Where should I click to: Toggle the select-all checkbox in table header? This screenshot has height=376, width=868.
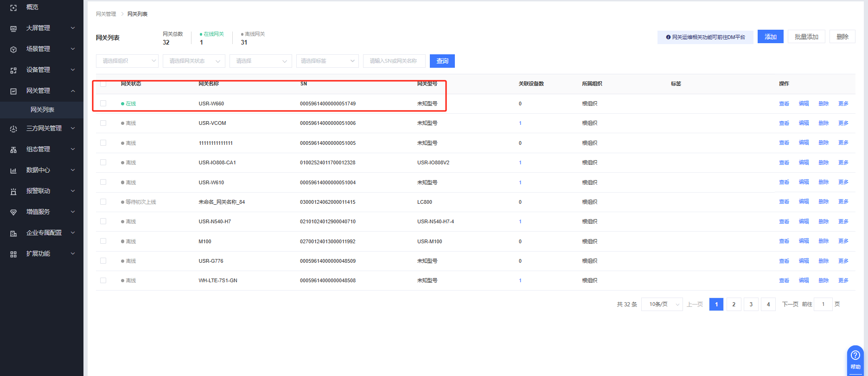(x=103, y=84)
